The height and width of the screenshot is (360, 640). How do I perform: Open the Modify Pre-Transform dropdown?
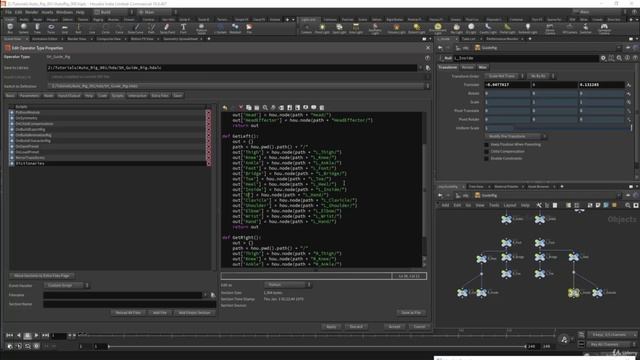(516, 136)
